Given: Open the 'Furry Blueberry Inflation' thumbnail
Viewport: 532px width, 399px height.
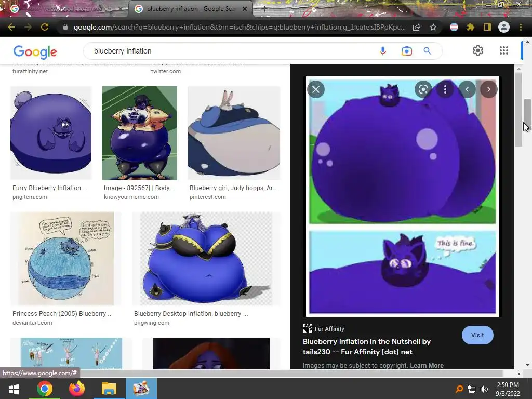Looking at the screenshot, I should pyautogui.click(x=51, y=132).
